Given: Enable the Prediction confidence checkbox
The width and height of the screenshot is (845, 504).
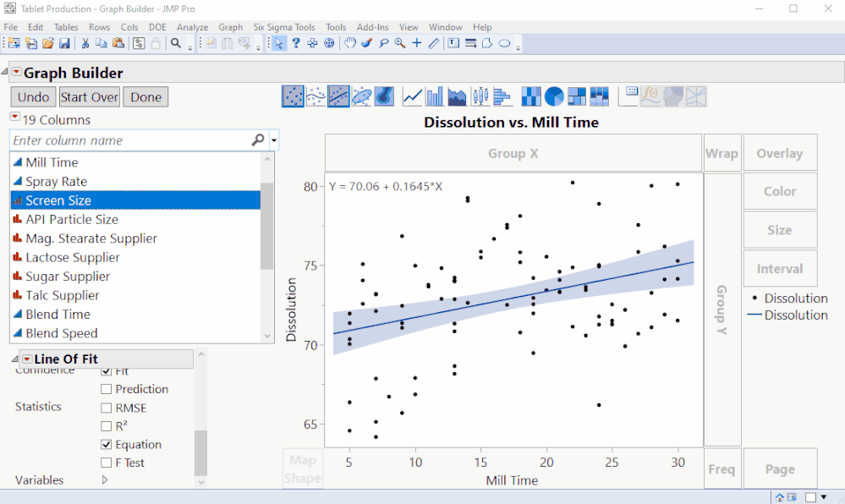Looking at the screenshot, I should click(x=107, y=389).
